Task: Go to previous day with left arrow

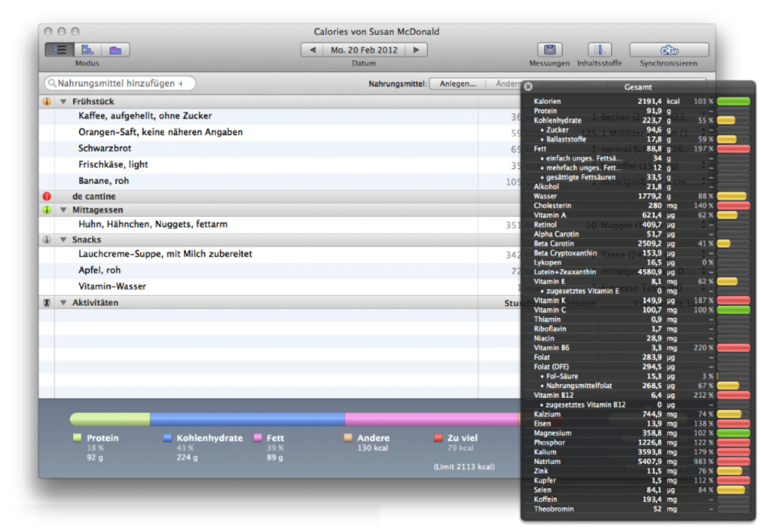Action: [312, 50]
